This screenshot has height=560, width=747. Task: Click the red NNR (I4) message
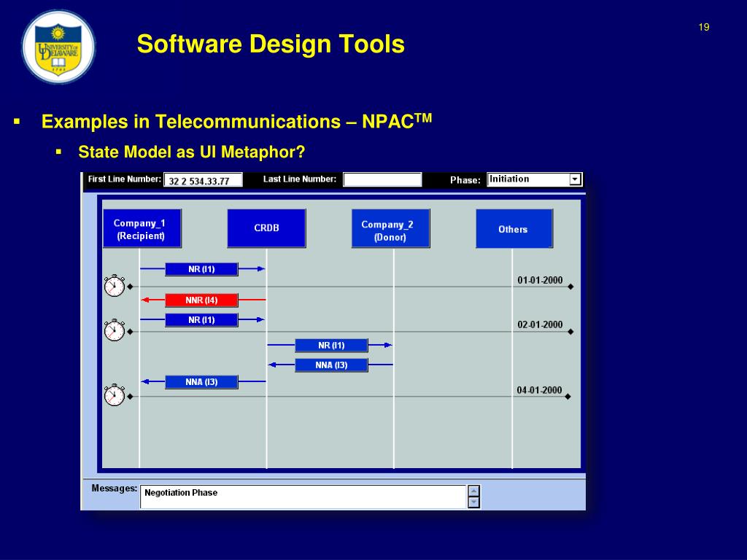pyautogui.click(x=201, y=300)
